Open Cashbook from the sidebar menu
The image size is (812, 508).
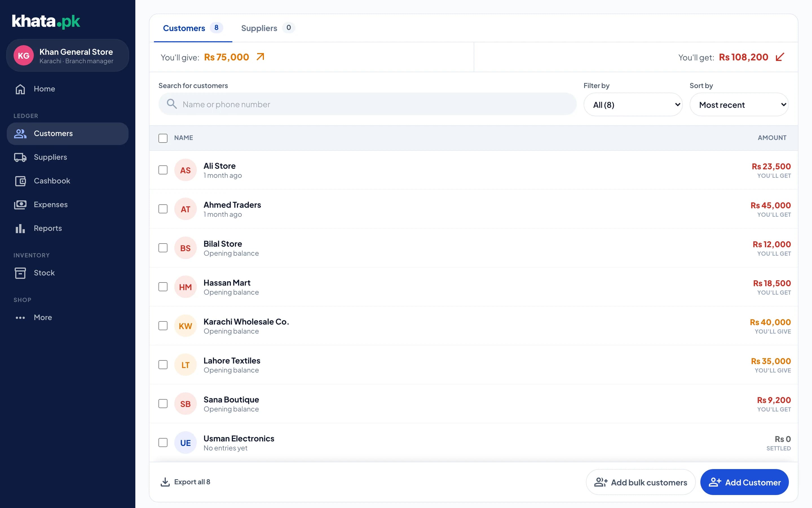click(67, 181)
